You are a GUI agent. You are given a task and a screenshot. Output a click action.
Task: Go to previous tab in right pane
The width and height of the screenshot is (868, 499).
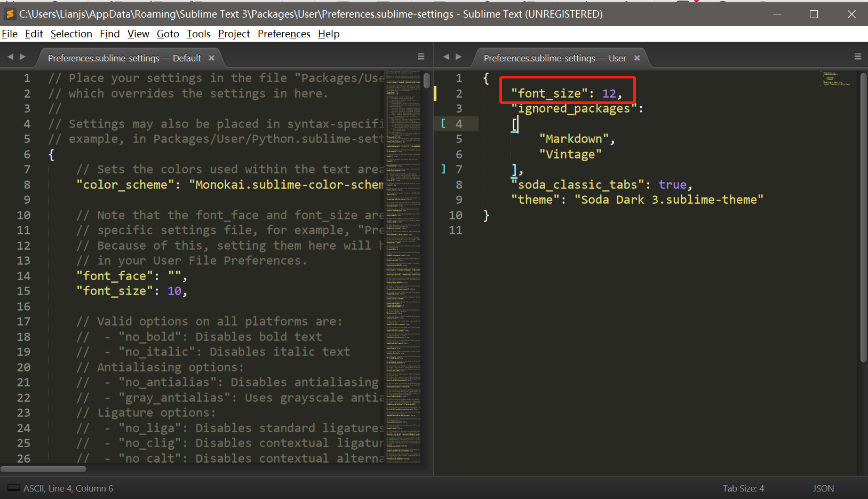[x=446, y=57]
